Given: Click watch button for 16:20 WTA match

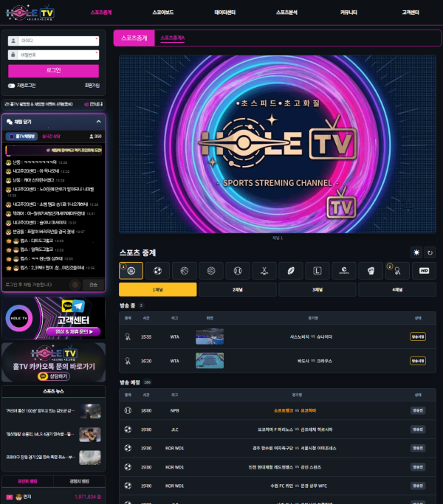Looking at the screenshot, I should pyautogui.click(x=418, y=361).
